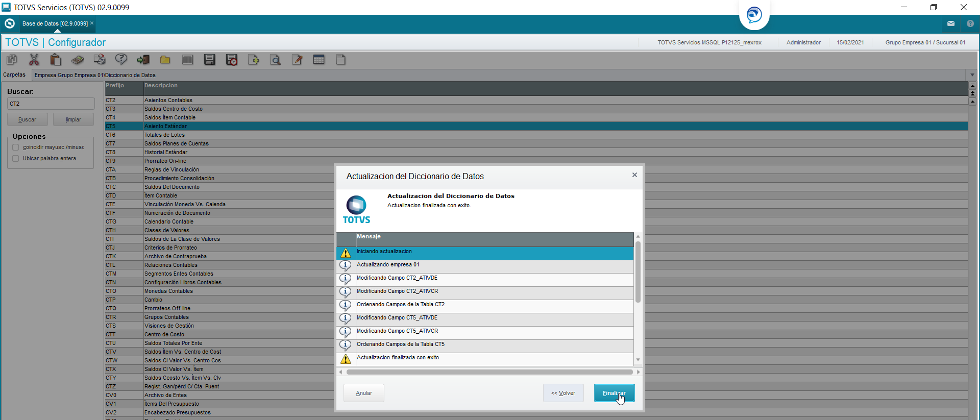This screenshot has width=980, height=420.
Task: Click the edit document pencil icon
Action: tap(297, 60)
